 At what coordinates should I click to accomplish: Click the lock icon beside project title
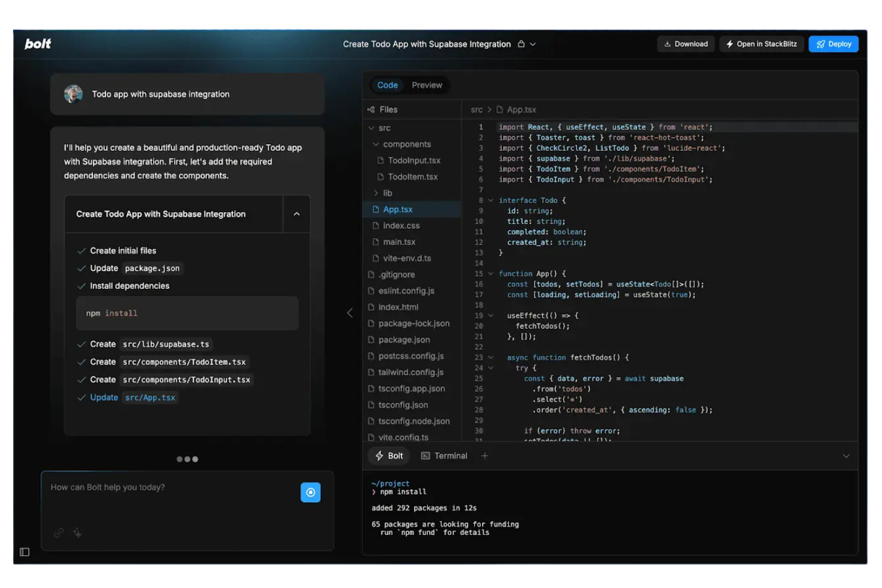tap(521, 43)
